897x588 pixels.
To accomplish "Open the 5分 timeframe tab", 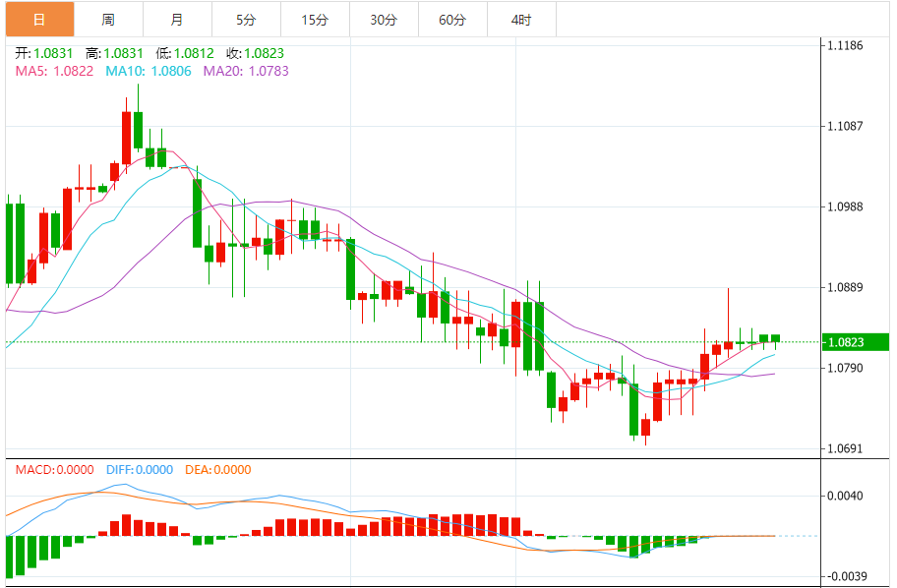I will [x=246, y=20].
